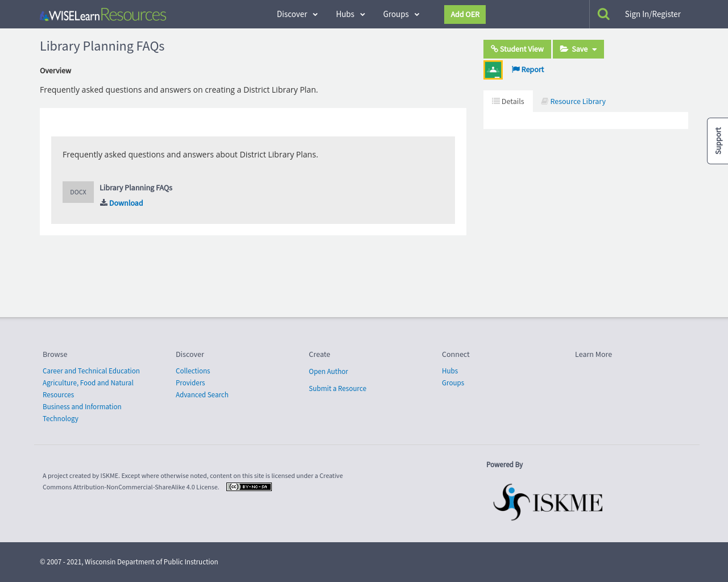This screenshot has width=728, height=582.
Task: Select the Details tab
Action: 508,101
